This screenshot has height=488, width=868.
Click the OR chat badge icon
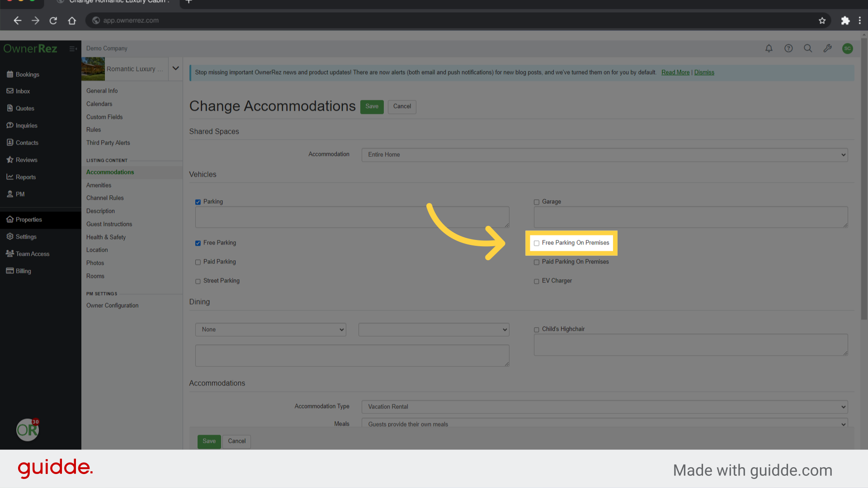pyautogui.click(x=28, y=430)
